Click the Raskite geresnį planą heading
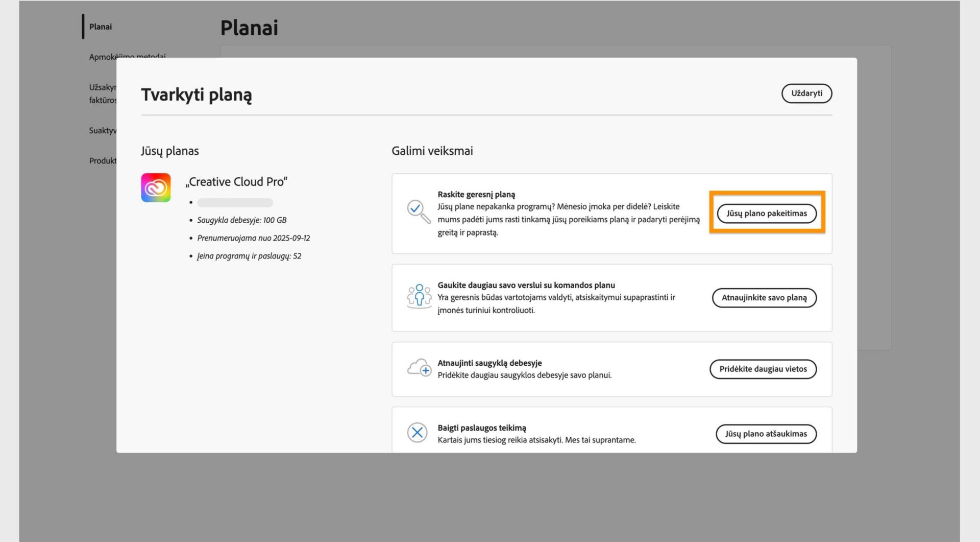This screenshot has height=542, width=980. tap(476, 195)
